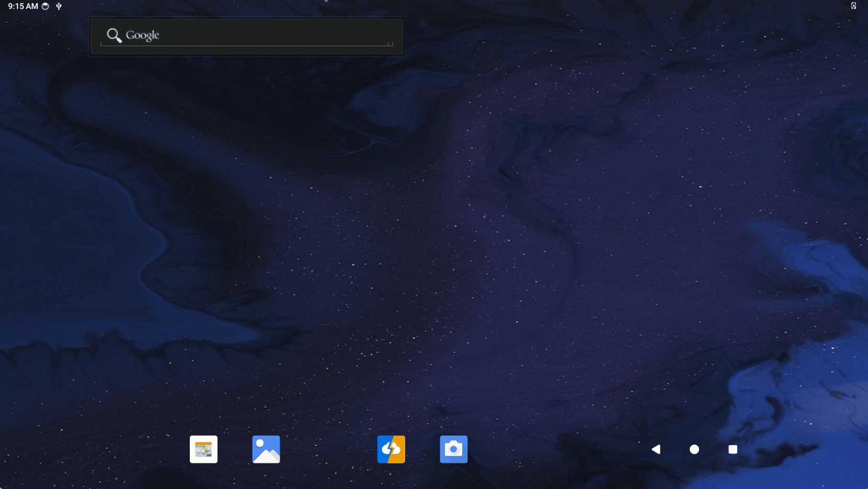Tap the battery charging indicator

(x=853, y=6)
